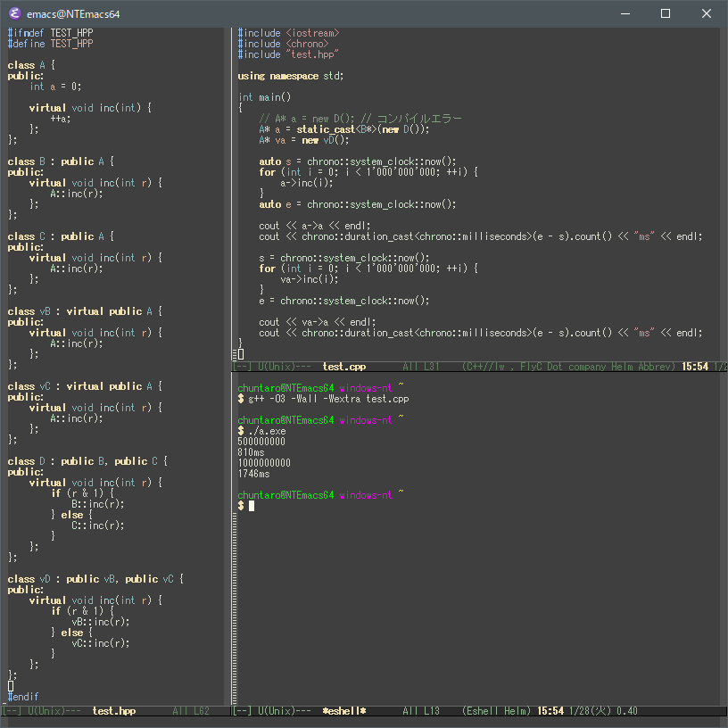
Task: Click *eshell* buffer name in mode line
Action: pos(344,711)
